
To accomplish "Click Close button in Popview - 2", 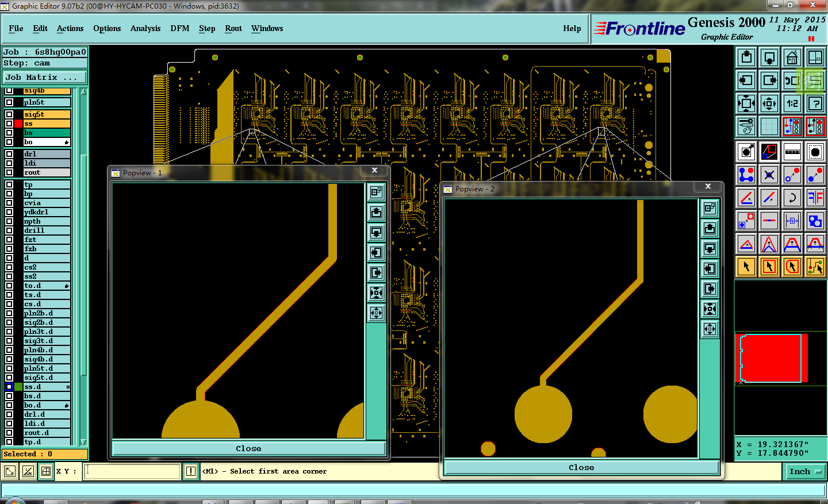I will [x=581, y=467].
